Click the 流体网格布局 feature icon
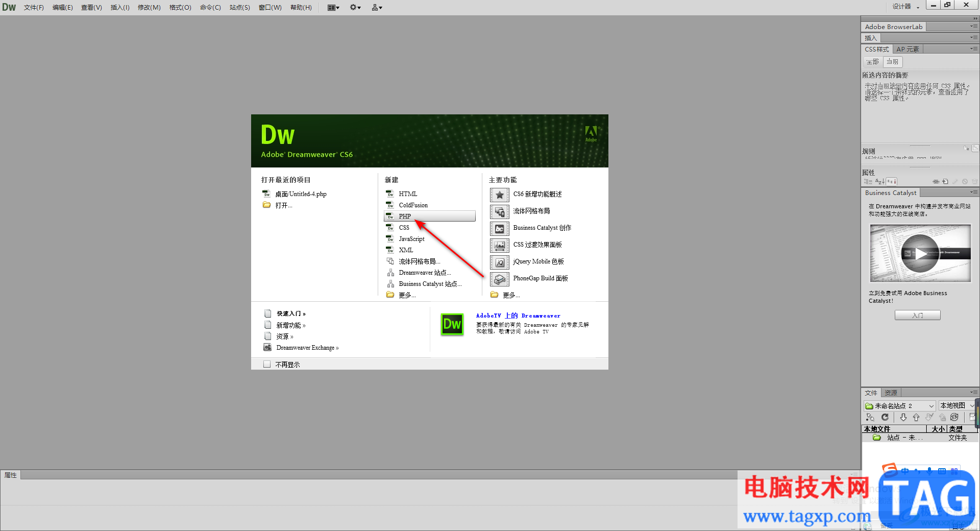 500,211
